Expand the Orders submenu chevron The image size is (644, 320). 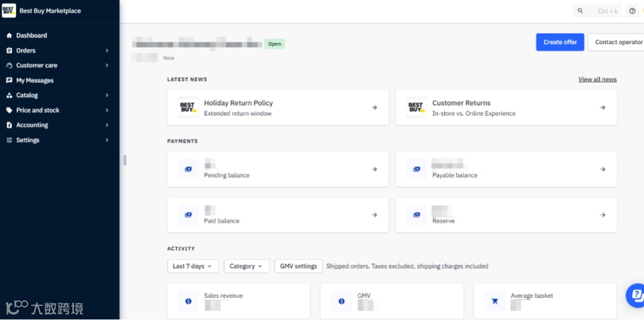click(x=107, y=51)
